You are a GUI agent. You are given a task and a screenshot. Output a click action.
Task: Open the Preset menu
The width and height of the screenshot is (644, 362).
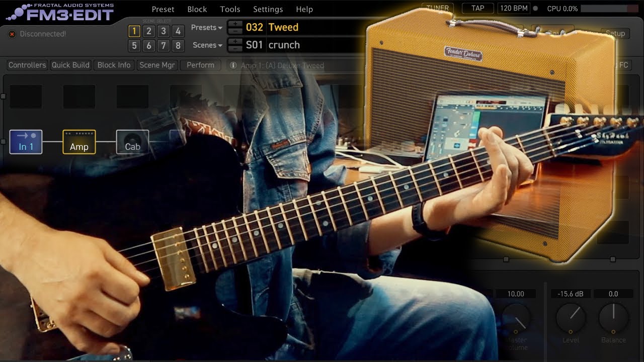coord(163,9)
